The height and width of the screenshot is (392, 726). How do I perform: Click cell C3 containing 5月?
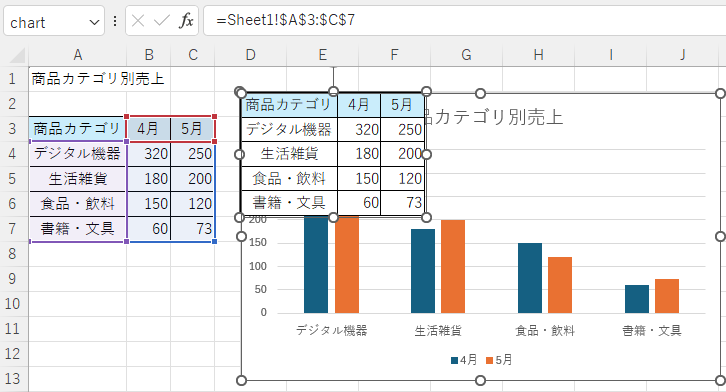click(x=193, y=129)
